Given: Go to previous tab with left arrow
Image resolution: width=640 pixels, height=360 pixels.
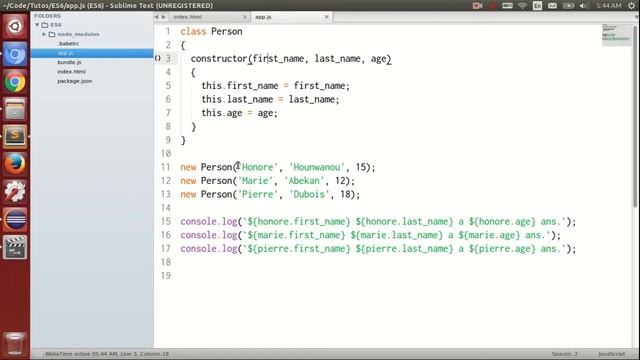Looking at the screenshot, I should click(156, 17).
